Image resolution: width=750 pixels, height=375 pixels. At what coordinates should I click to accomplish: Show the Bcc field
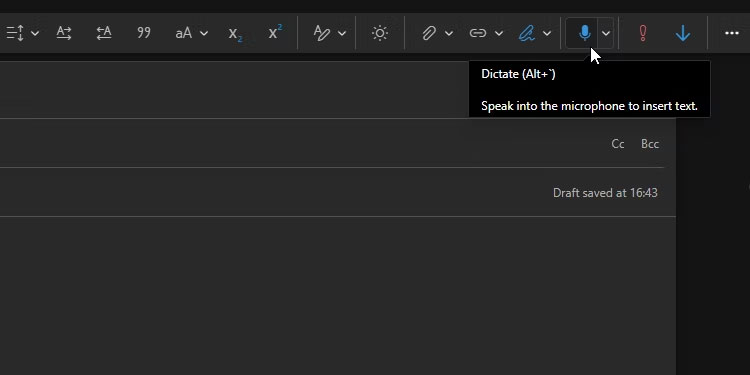click(650, 144)
